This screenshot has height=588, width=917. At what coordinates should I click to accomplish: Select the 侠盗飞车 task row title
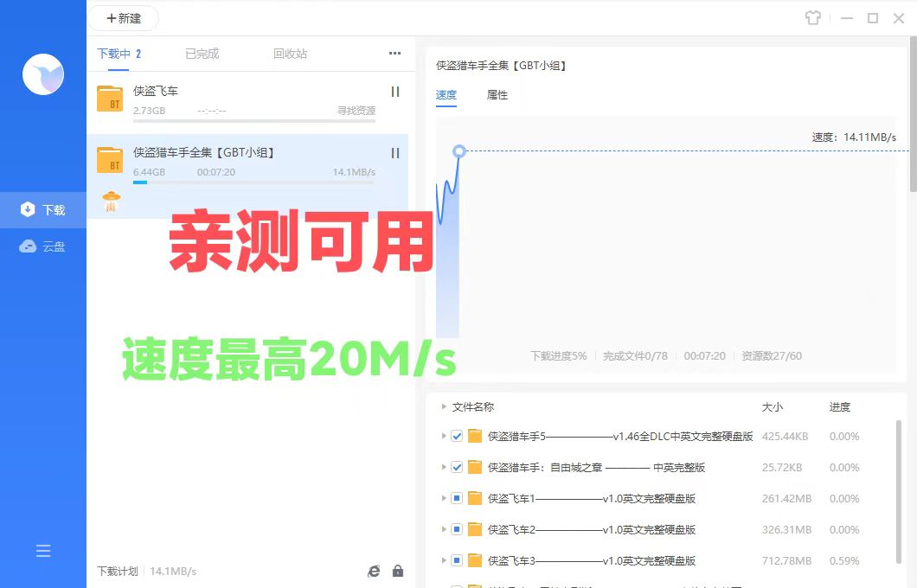(x=156, y=91)
